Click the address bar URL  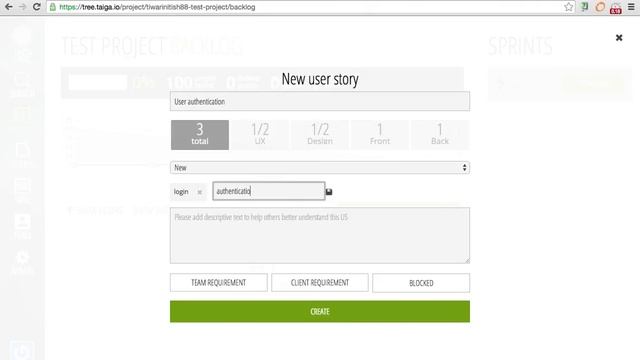(x=157, y=7)
